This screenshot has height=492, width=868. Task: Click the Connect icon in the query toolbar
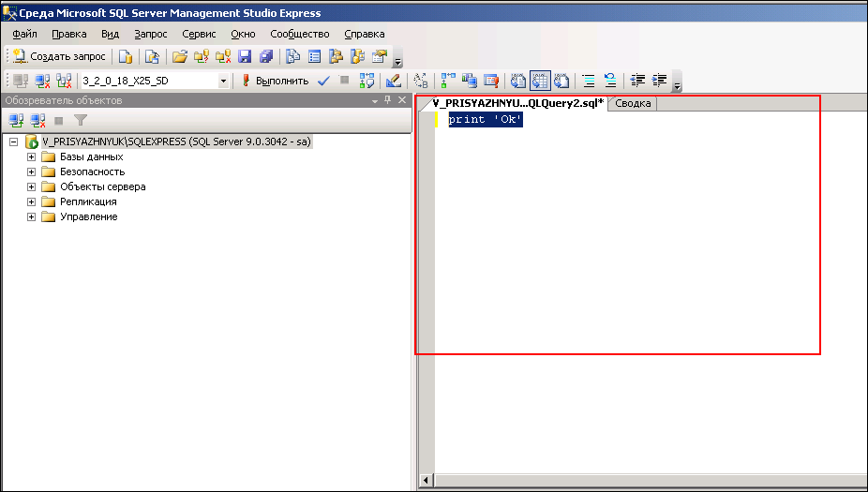pos(21,81)
